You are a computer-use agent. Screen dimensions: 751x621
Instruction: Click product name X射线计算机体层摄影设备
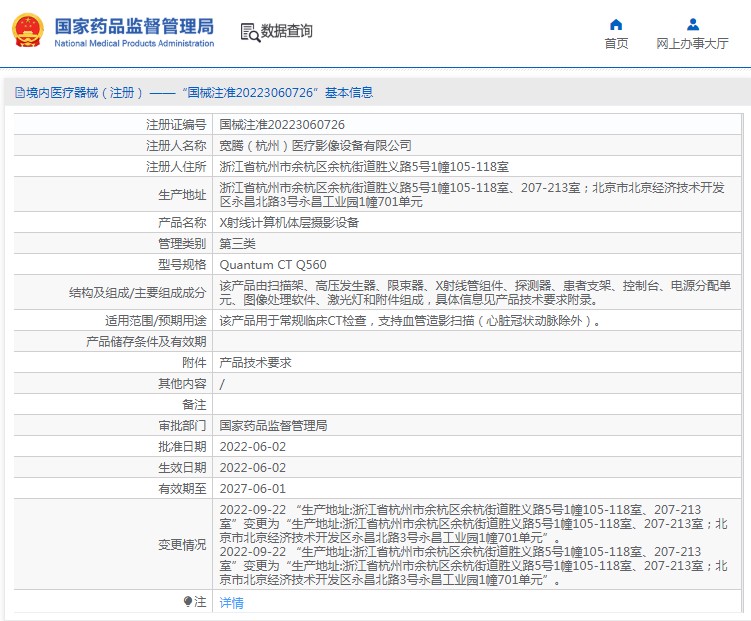point(288,223)
